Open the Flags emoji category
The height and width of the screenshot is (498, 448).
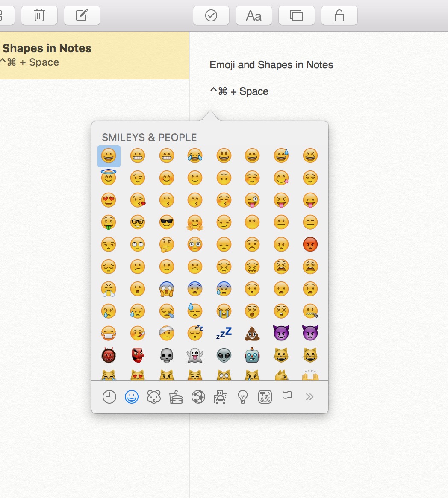click(287, 396)
